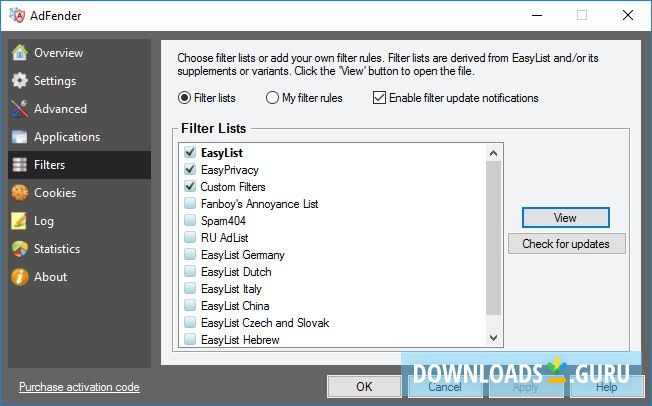Click the Filters stack icon
The height and width of the screenshot is (406, 652).
(20, 165)
